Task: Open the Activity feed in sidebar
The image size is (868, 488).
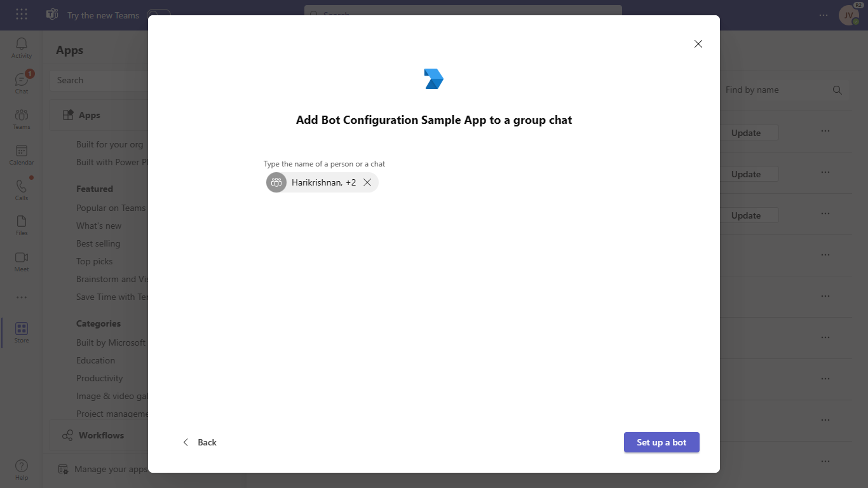Action: point(22,48)
